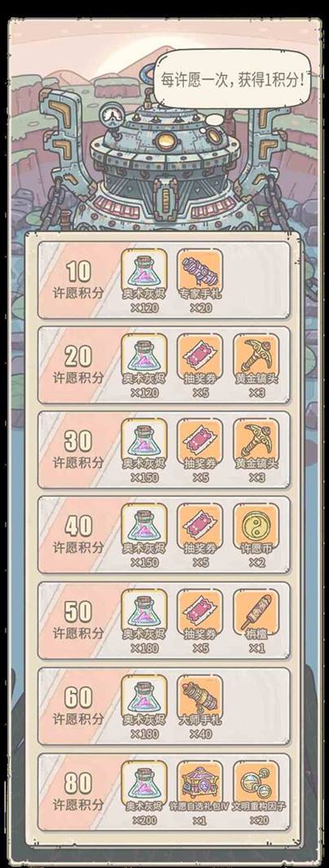Tap the 许愿币 coin icon
Screen dimensions: 329x868
[x=256, y=527]
